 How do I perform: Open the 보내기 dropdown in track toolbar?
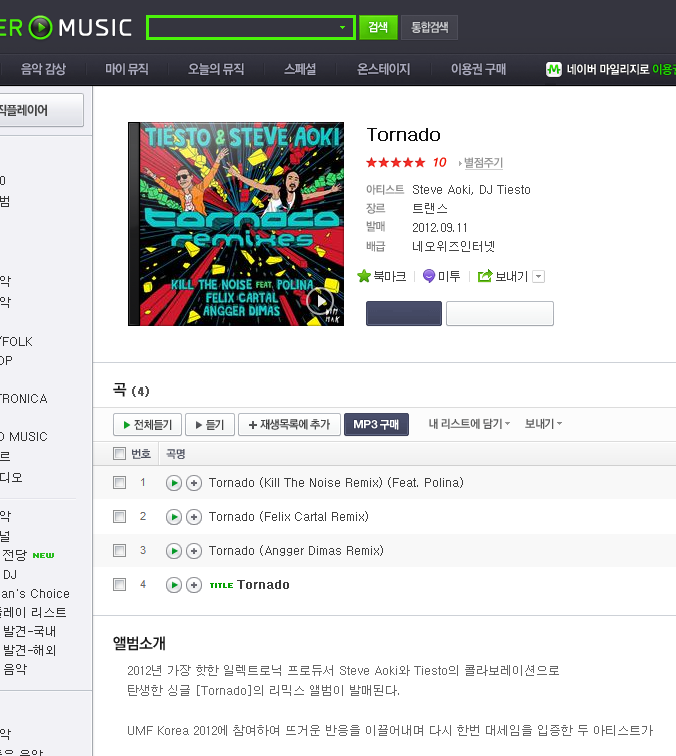(x=543, y=424)
